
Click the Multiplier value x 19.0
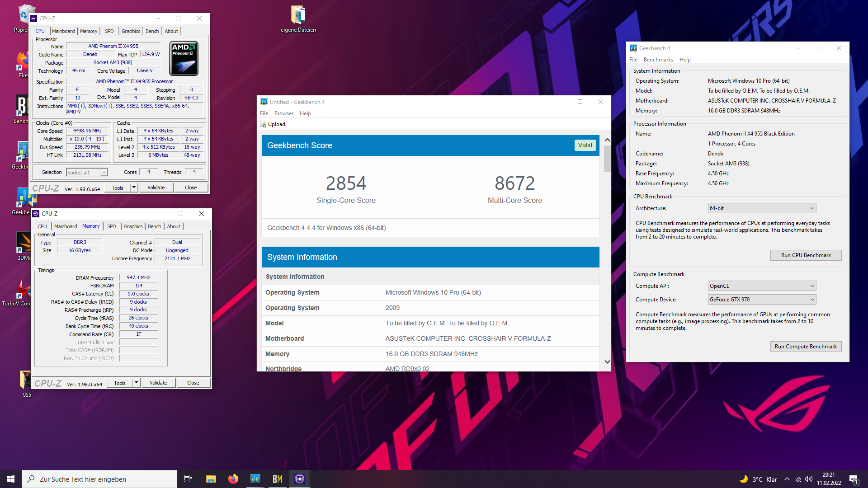click(x=88, y=139)
